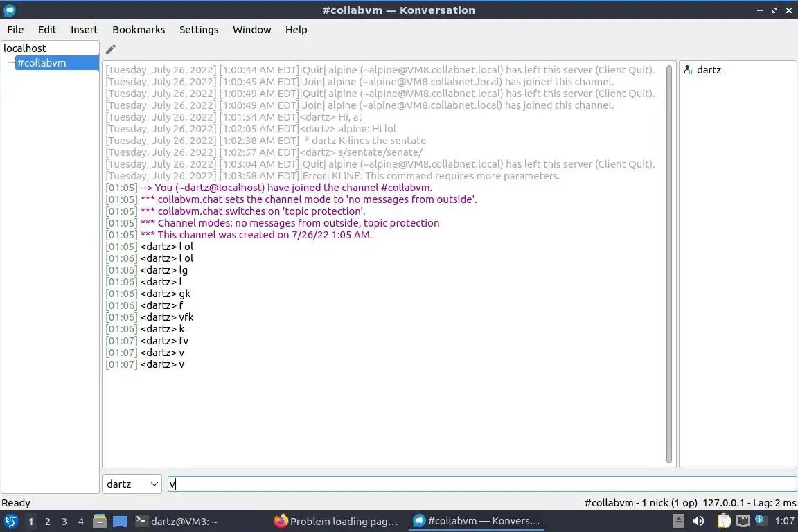Open the Lubuntu start menu icon
This screenshot has height=532, width=798.
pyautogui.click(x=10, y=521)
